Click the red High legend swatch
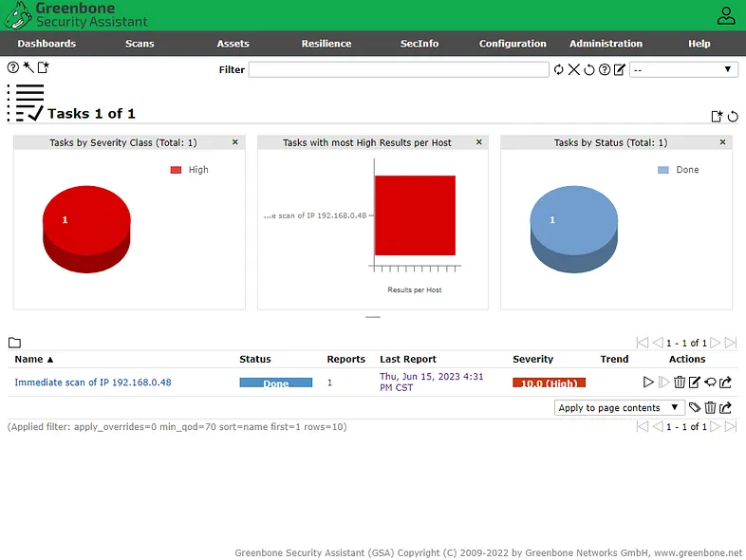The image size is (746, 560). [176, 170]
